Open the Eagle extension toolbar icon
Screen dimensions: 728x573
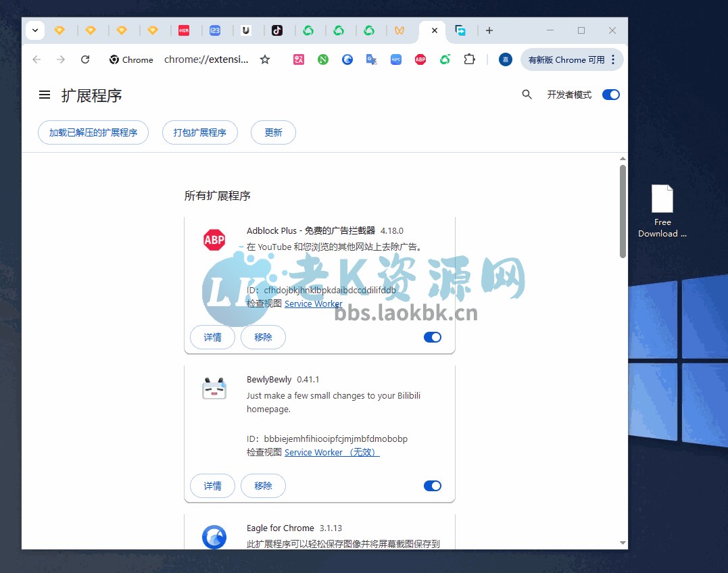click(x=347, y=59)
